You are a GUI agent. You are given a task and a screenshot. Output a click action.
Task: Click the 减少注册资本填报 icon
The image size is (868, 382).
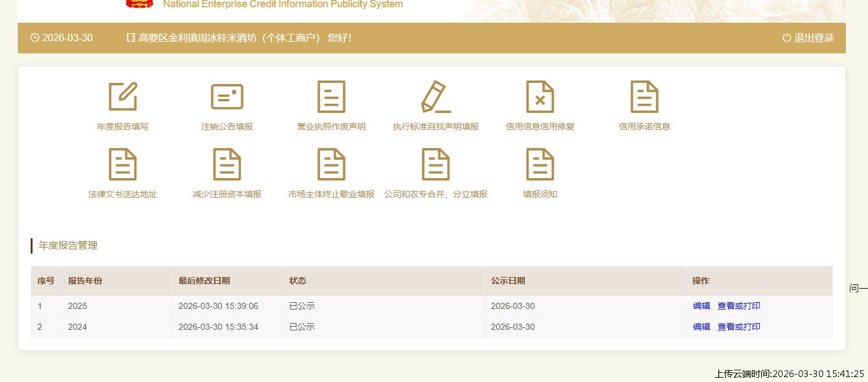tap(227, 164)
